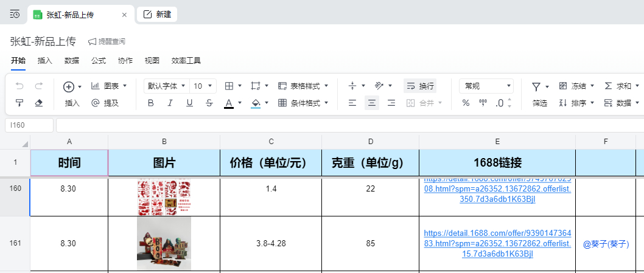Click the 新建 new tab button
This screenshot has width=644, height=273.
pyautogui.click(x=157, y=15)
